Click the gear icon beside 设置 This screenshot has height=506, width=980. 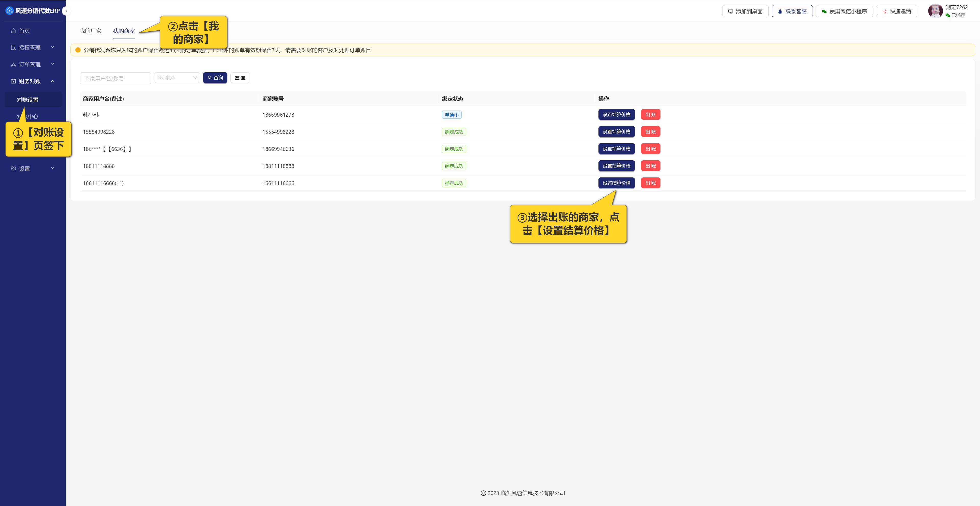13,168
